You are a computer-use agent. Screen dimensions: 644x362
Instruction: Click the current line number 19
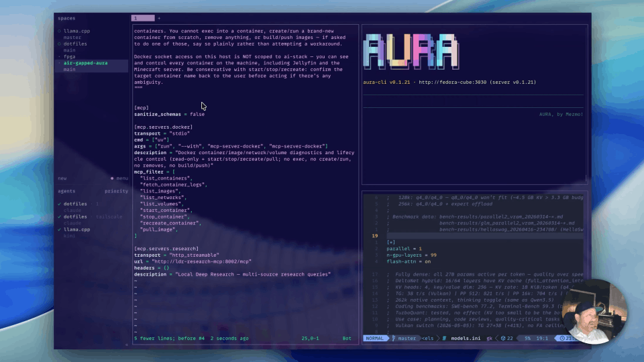(374, 236)
